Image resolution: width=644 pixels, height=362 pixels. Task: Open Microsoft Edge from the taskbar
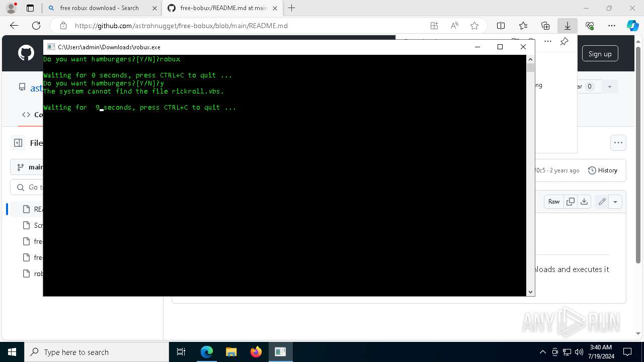(x=207, y=352)
